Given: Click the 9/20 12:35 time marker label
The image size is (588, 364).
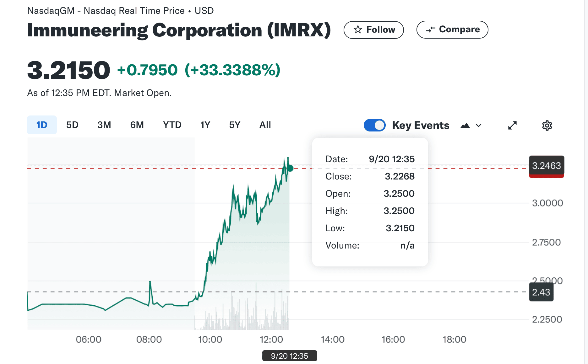Looking at the screenshot, I should [x=289, y=356].
